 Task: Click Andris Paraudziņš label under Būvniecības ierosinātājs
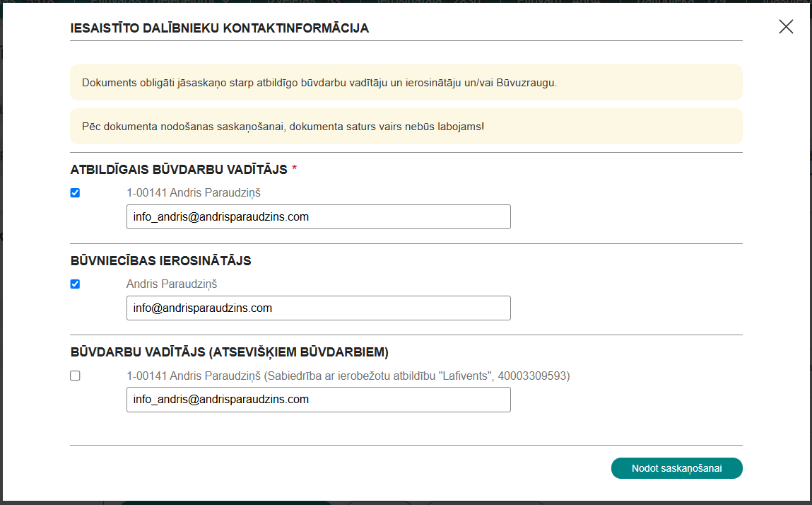(172, 284)
